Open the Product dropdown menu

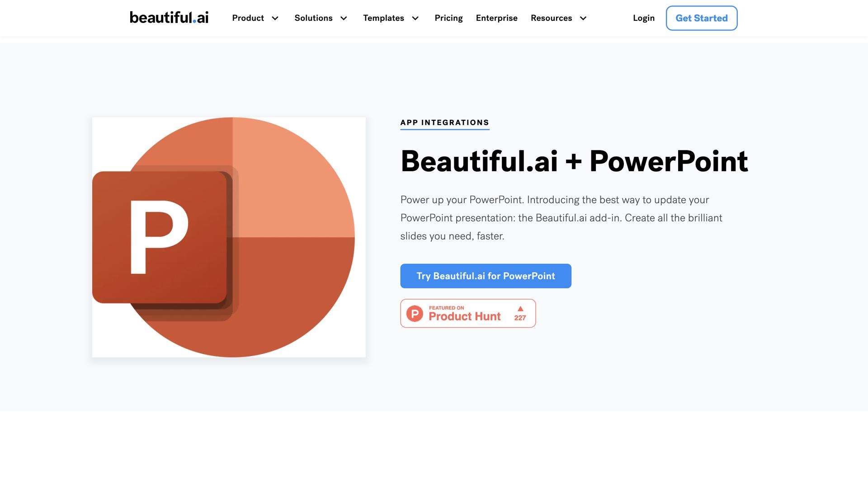pyautogui.click(x=248, y=18)
